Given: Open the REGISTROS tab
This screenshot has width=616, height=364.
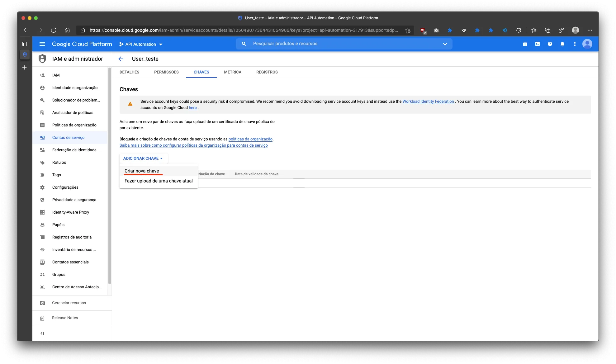Looking at the screenshot, I should tap(267, 72).
